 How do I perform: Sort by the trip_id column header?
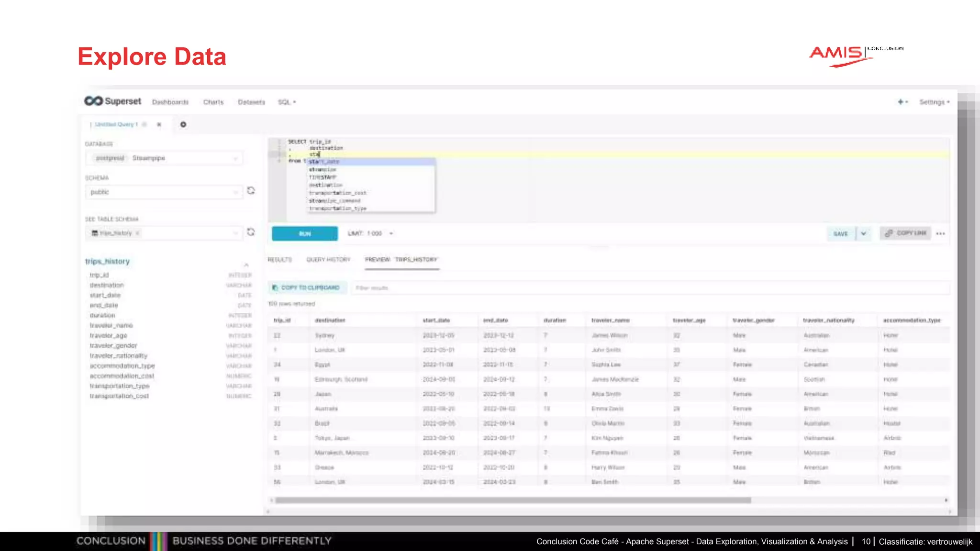282,320
